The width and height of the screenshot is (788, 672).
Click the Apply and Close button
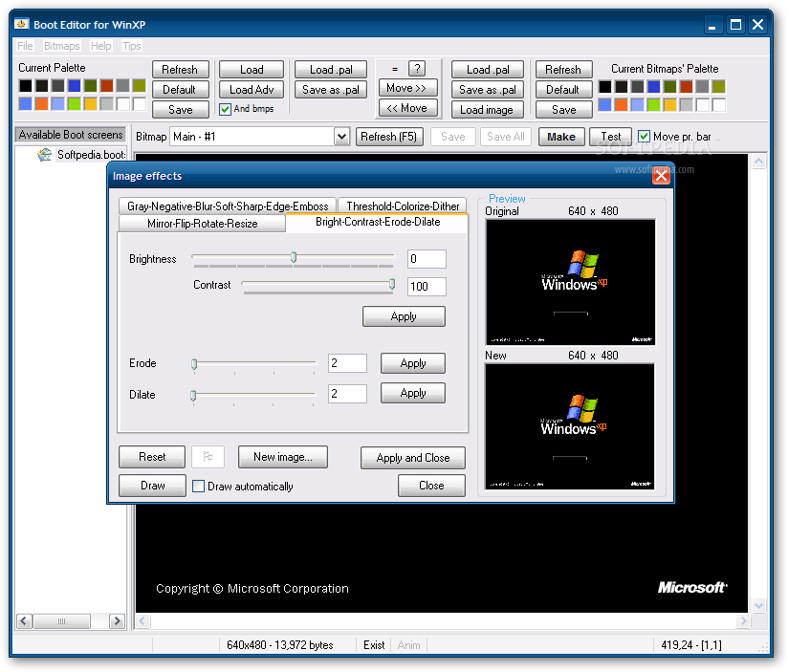pyautogui.click(x=412, y=458)
